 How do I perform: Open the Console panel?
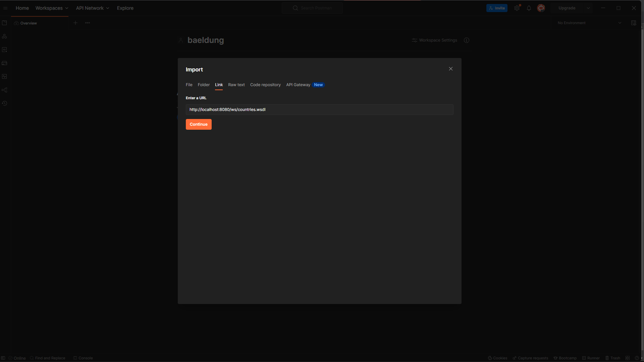point(83,358)
